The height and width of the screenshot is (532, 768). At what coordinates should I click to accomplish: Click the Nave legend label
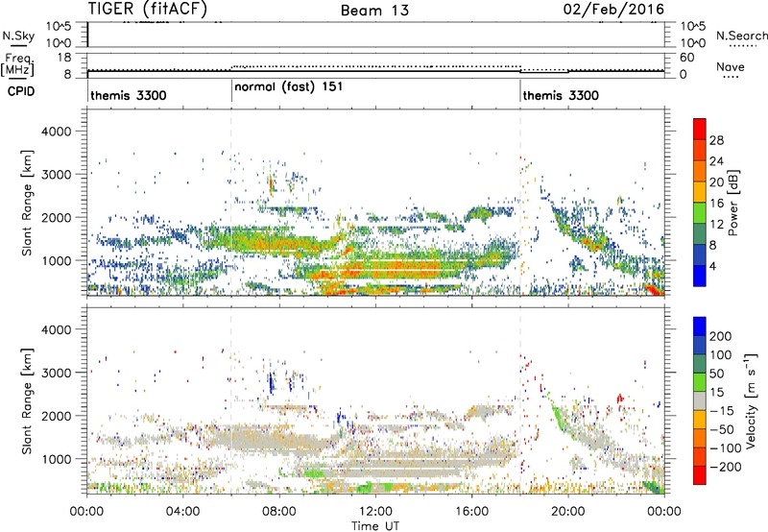[x=731, y=66]
